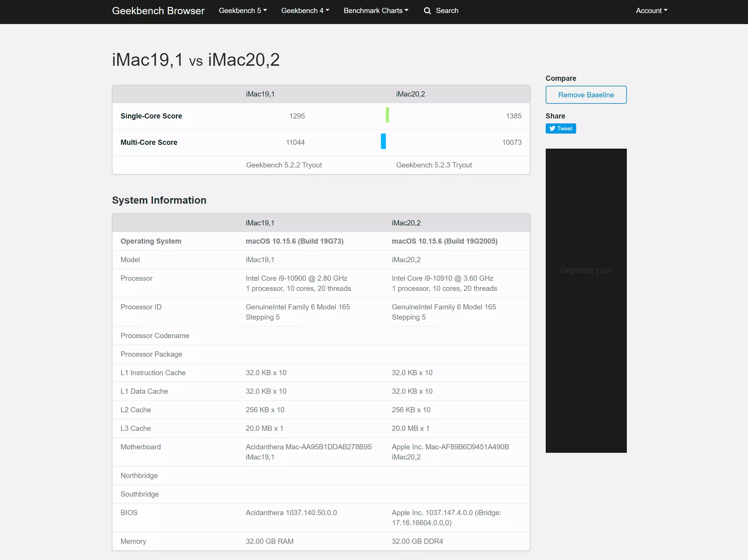The width and height of the screenshot is (748, 560).
Task: Select the Multi-Core Score label
Action: (149, 142)
